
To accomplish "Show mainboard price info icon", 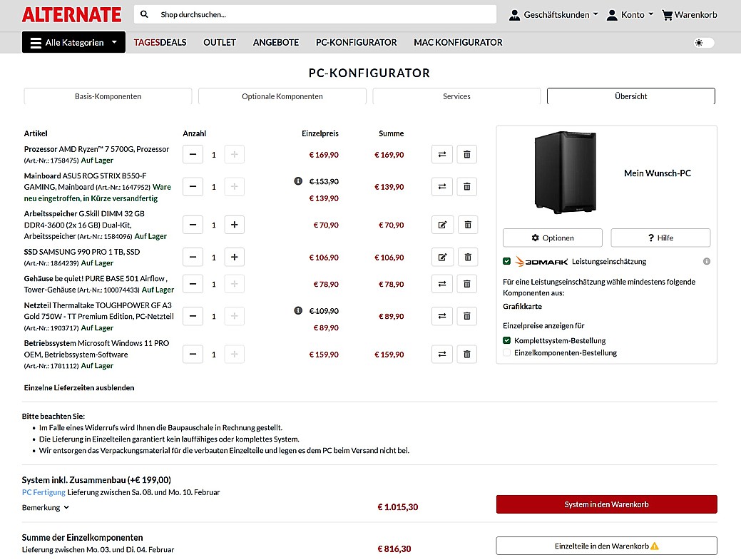I will (x=298, y=181).
